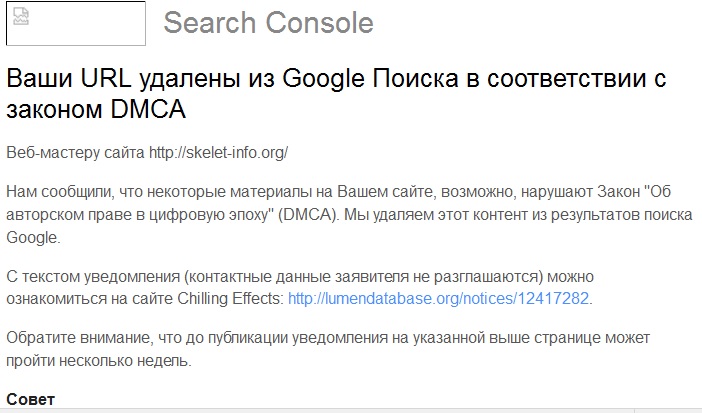
Task: Click the heading about removed URLs
Action: 335,93
